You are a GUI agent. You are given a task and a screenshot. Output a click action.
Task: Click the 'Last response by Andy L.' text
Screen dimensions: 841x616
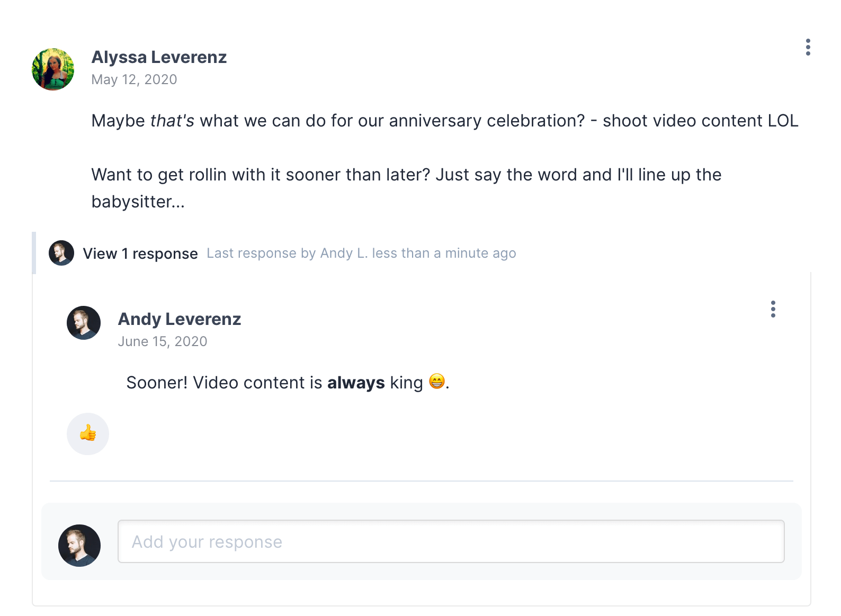361,253
